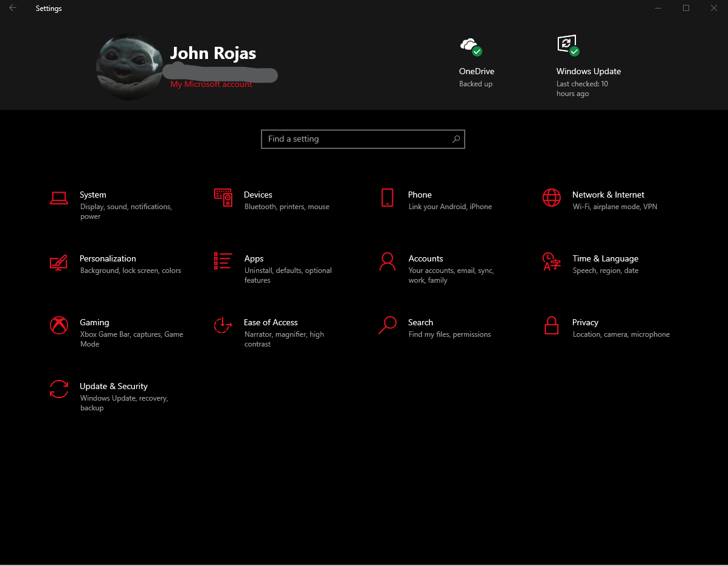Maximize the Settings window
This screenshot has height=566, width=728.
pyautogui.click(x=686, y=8)
